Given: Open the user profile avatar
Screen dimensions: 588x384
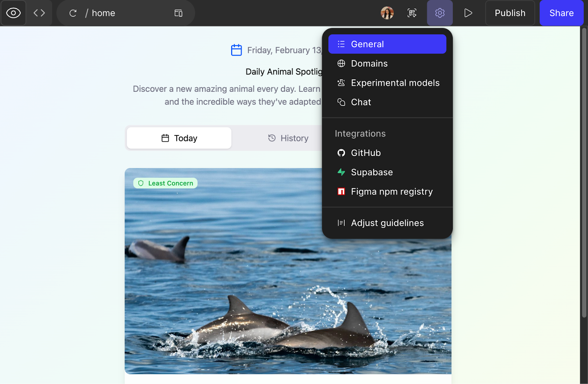Looking at the screenshot, I should 387,13.
